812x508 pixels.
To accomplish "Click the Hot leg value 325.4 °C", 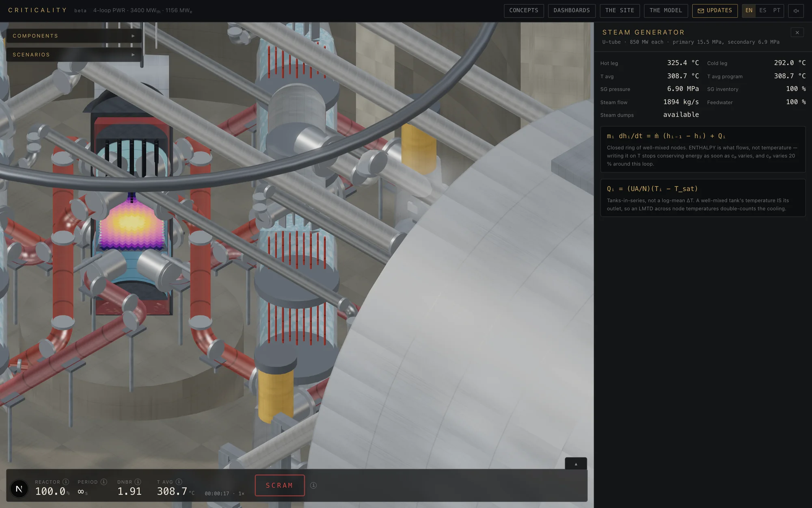I will point(683,63).
